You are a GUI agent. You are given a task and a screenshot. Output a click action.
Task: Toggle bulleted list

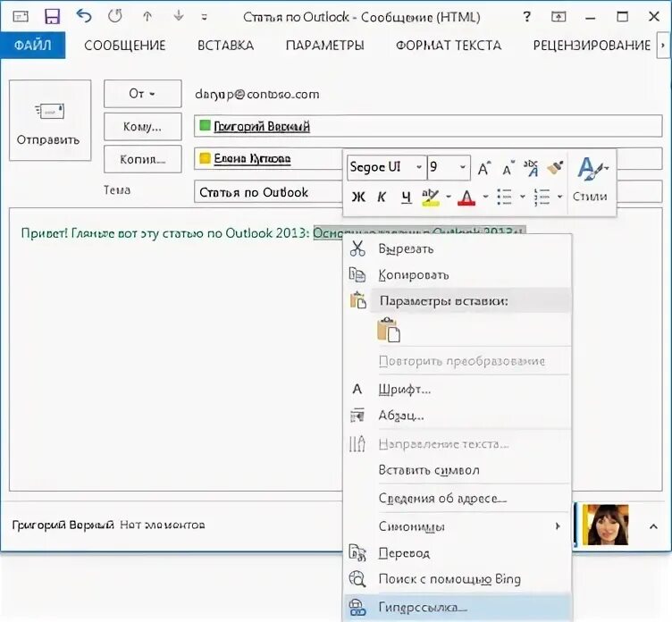(x=504, y=197)
